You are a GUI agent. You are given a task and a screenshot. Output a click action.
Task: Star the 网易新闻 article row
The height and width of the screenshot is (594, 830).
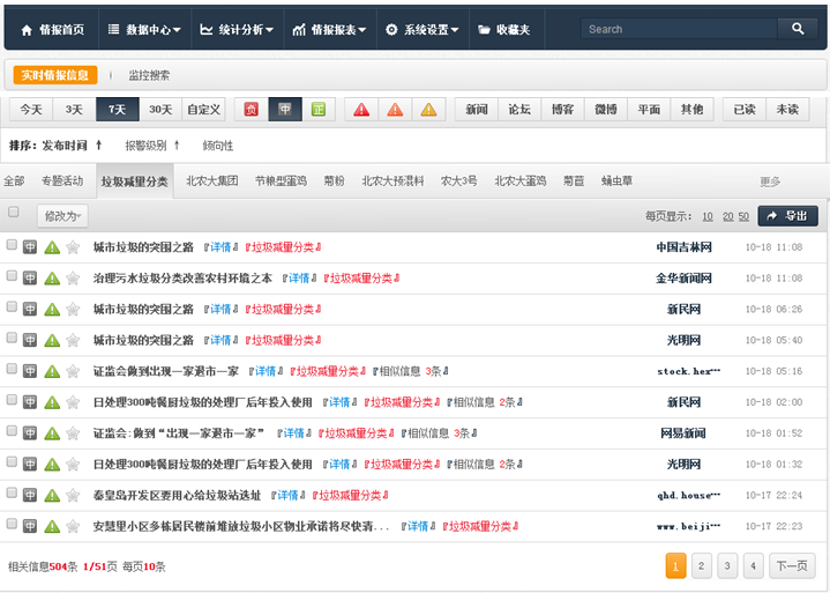click(73, 433)
